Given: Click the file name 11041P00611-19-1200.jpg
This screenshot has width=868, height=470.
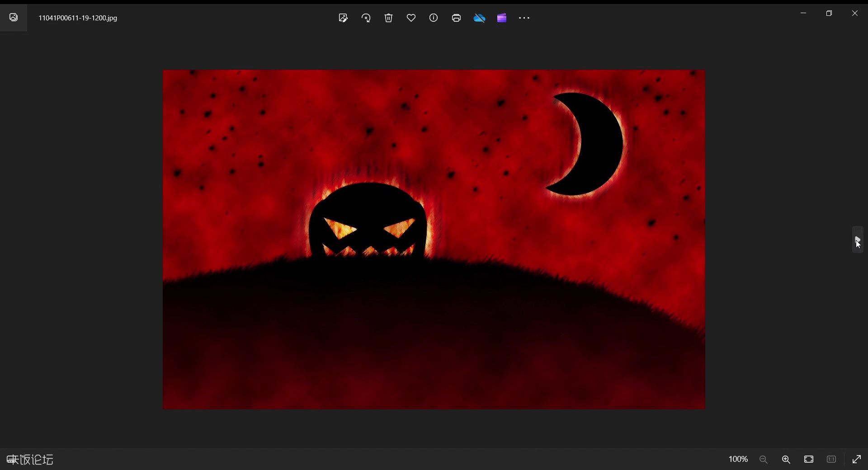Looking at the screenshot, I should (x=78, y=18).
